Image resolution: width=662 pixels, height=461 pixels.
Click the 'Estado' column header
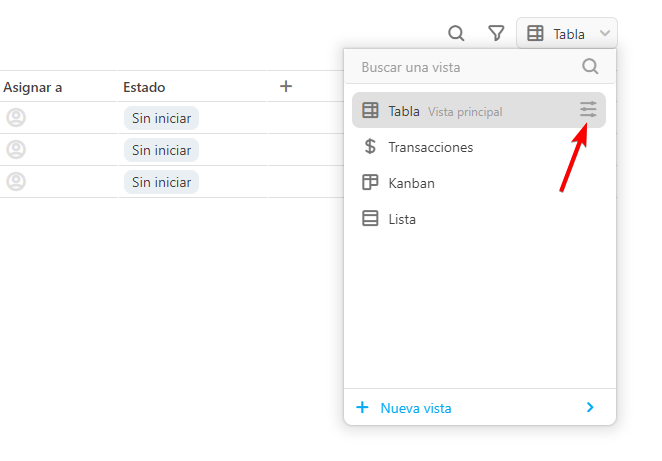(144, 87)
